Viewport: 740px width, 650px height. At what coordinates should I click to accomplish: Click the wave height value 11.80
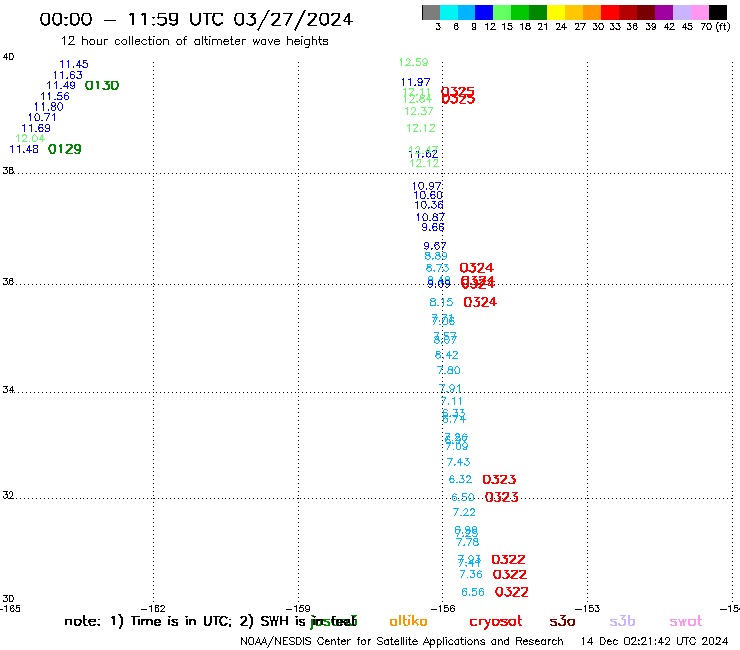(x=49, y=107)
